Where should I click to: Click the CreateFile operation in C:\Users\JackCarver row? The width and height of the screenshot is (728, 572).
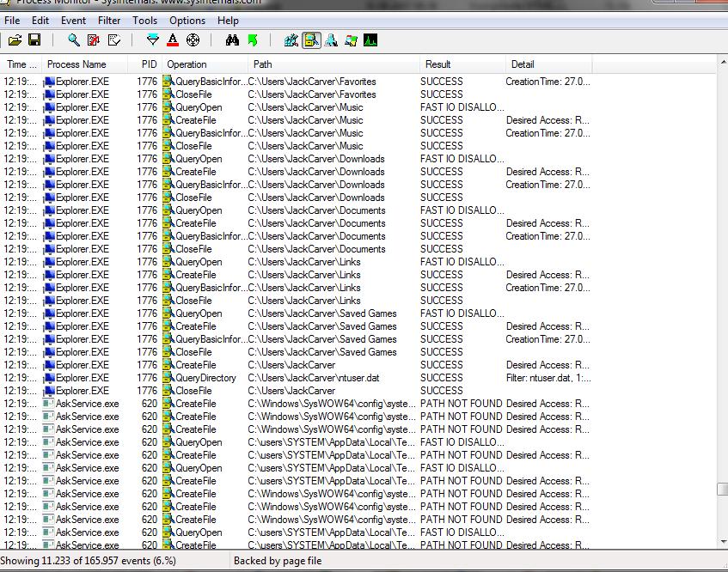coord(195,365)
